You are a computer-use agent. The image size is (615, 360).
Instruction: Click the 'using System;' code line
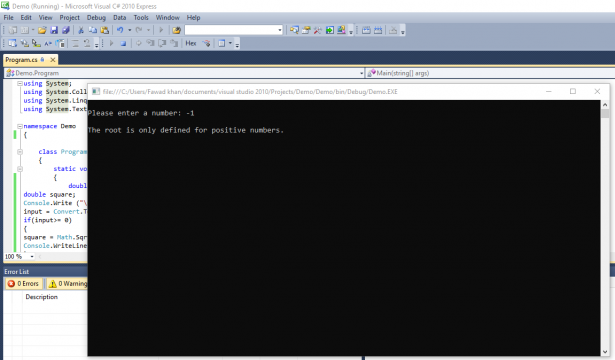[47, 84]
